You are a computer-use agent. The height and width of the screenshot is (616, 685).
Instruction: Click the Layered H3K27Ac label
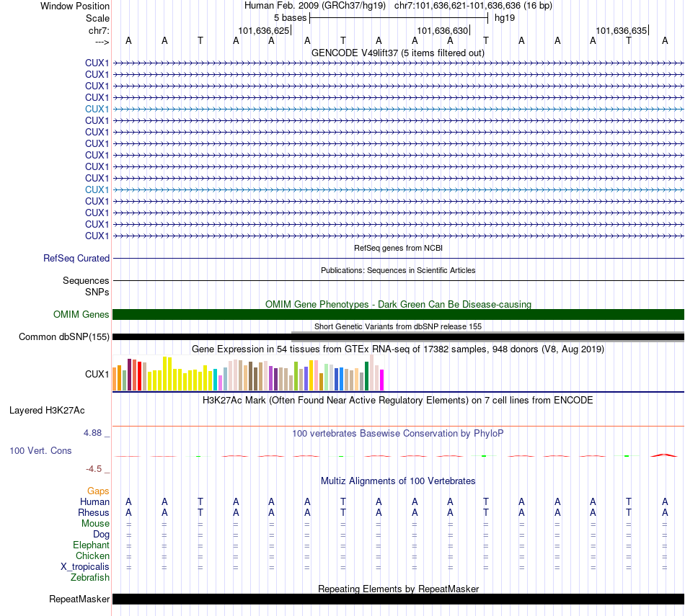(x=47, y=411)
